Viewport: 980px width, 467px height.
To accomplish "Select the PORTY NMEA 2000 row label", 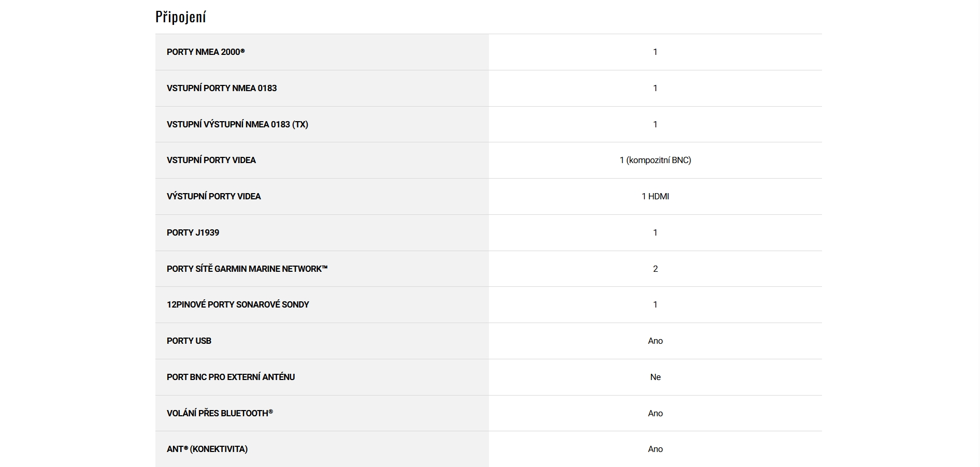I will 206,52.
